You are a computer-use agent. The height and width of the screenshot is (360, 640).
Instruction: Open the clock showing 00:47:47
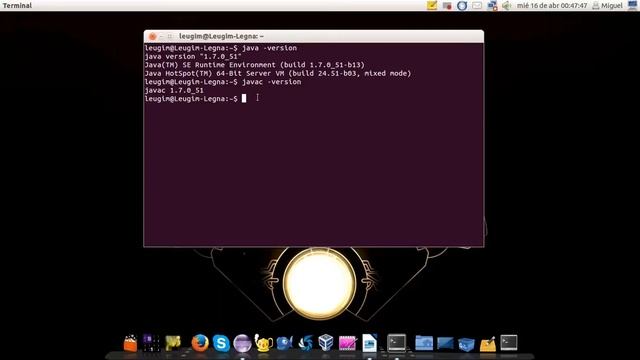(552, 6)
